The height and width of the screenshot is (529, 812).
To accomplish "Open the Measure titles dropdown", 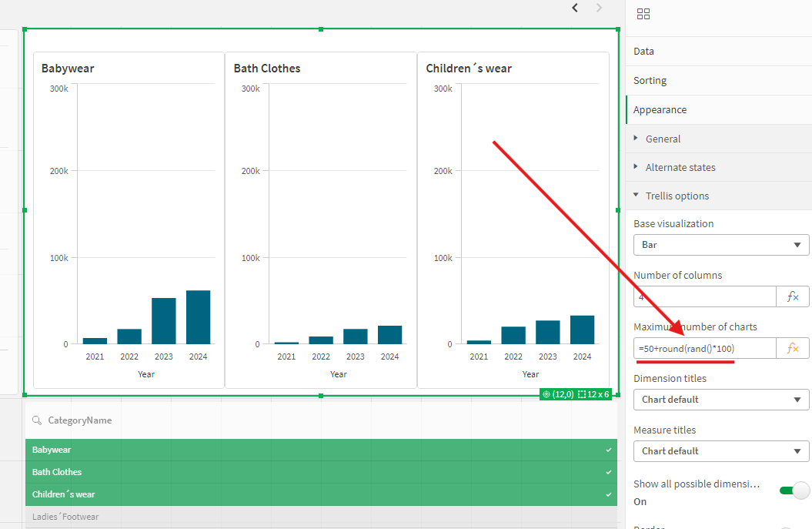I will [x=720, y=450].
